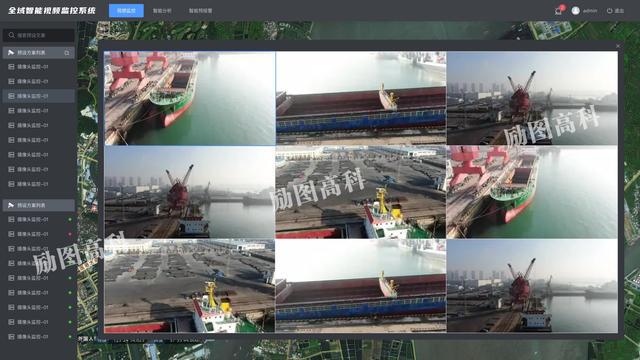Click the green status dot on the first lower-list camera

[70, 219]
